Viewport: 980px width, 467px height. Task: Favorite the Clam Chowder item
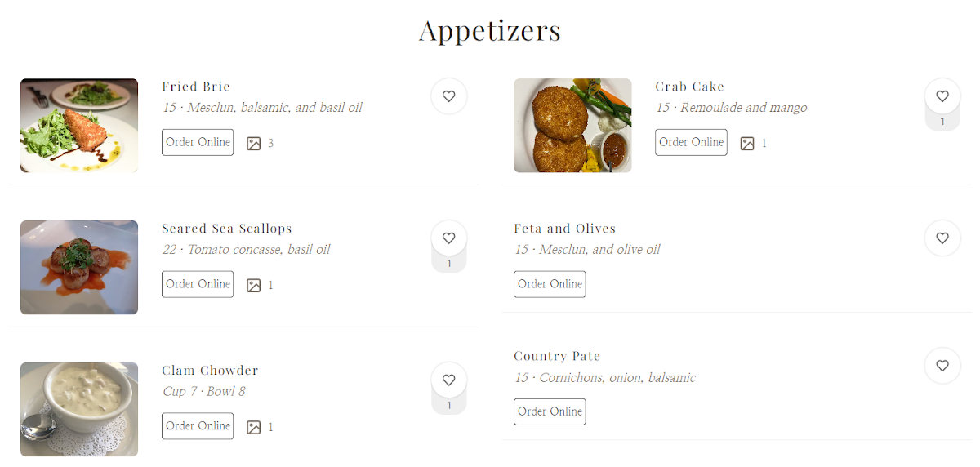448,380
